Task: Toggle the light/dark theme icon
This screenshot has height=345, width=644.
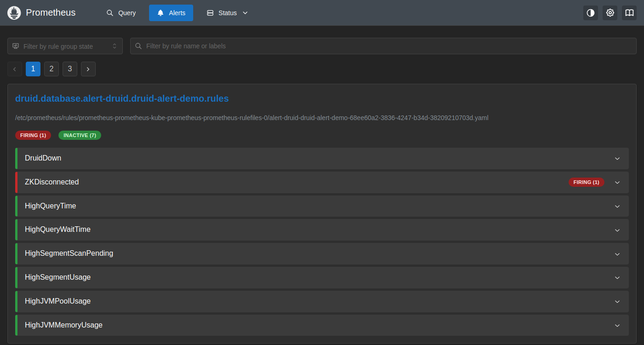Action: point(591,13)
